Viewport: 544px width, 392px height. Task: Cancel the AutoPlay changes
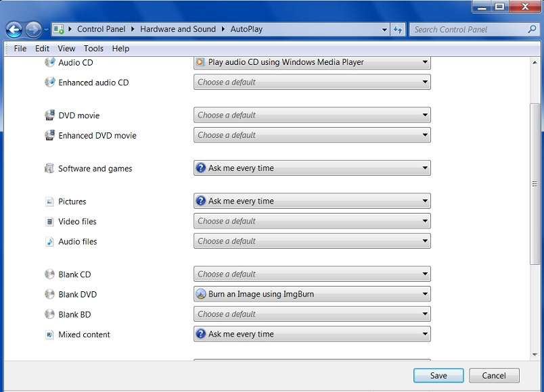494,376
